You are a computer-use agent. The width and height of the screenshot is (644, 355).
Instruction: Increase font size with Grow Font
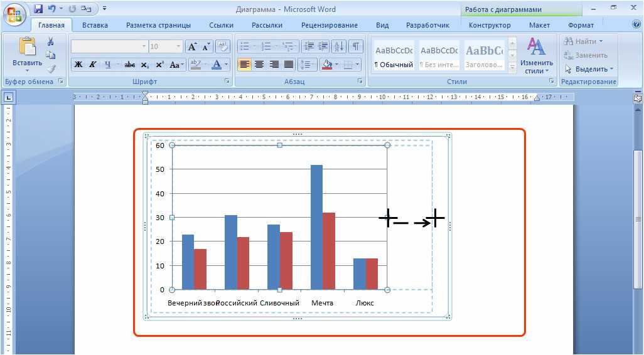192,46
